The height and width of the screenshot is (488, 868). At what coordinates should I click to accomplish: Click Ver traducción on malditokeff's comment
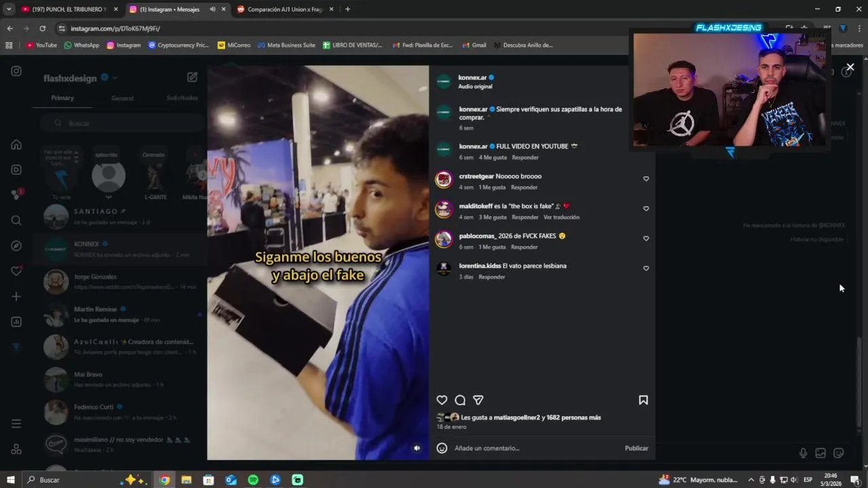pyautogui.click(x=561, y=217)
